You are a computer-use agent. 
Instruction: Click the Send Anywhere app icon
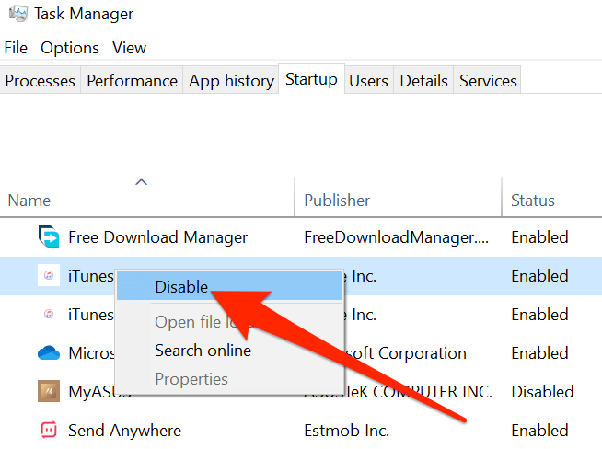pos(49,431)
